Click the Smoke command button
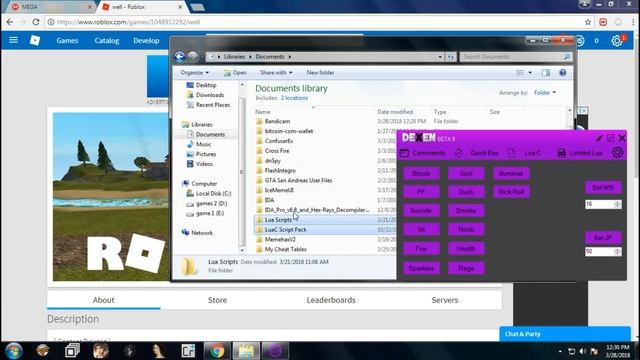Screen dimensions: 640x360 click(466, 211)
